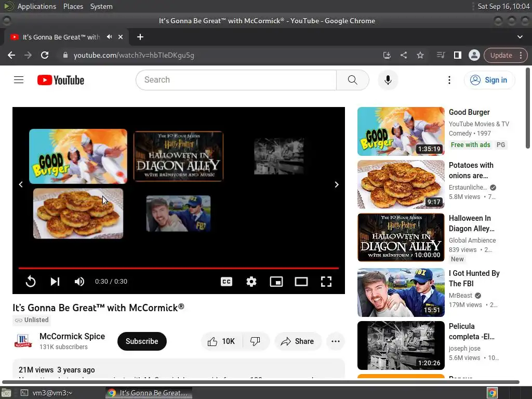Start voice search with the microphone icon
This screenshot has height=399, width=532.
point(388,80)
